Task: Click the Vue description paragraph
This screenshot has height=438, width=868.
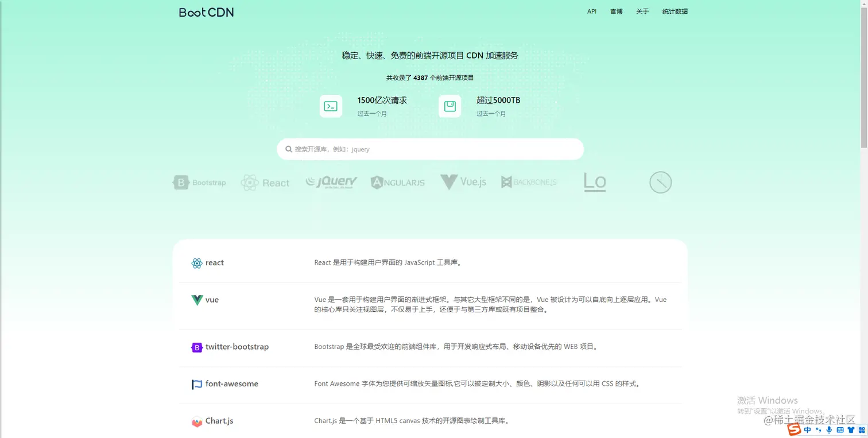Action: click(491, 305)
